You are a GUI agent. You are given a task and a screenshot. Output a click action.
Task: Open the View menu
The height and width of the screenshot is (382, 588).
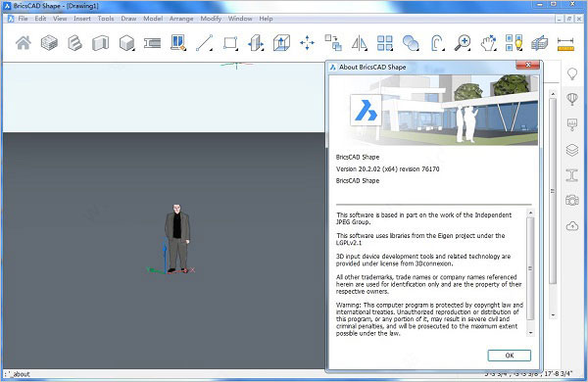click(x=60, y=19)
